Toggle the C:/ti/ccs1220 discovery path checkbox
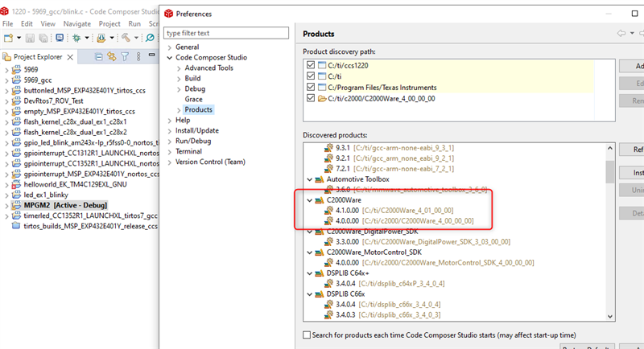The width and height of the screenshot is (644, 349). pyautogui.click(x=311, y=65)
